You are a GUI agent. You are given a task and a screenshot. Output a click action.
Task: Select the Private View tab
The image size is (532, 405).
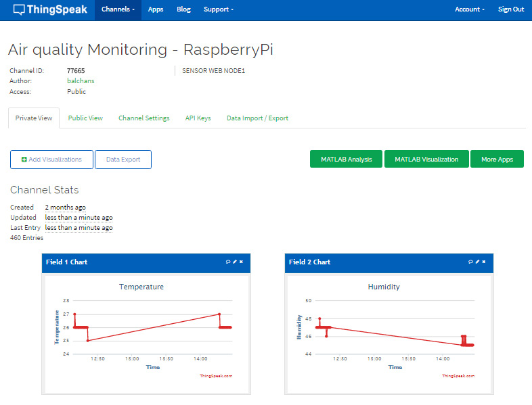[x=34, y=118]
